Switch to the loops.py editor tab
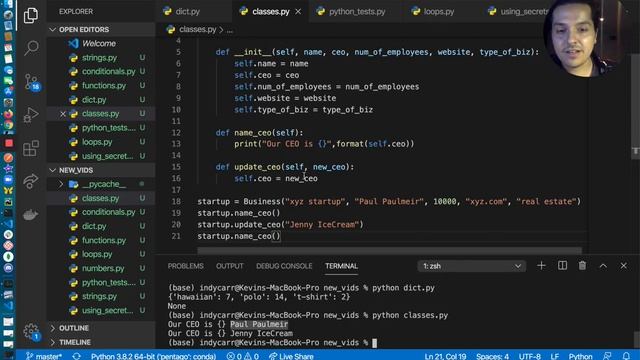640x360 pixels. pyautogui.click(x=438, y=11)
